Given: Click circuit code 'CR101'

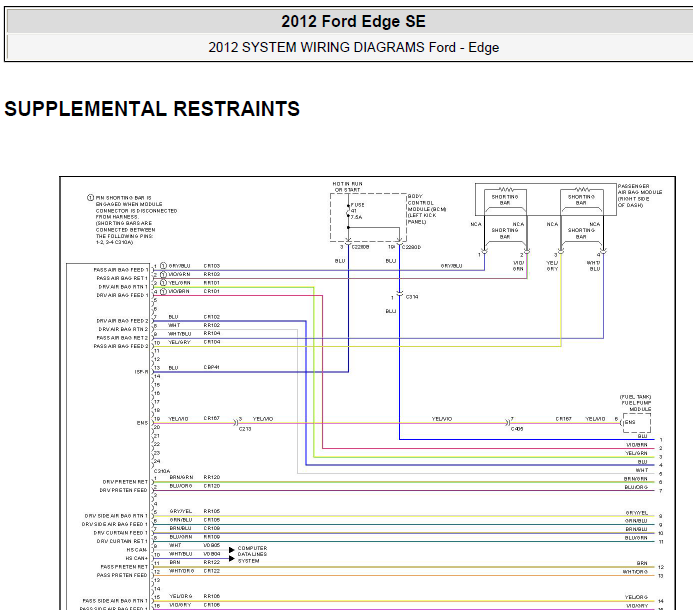Looking at the screenshot, I should [x=212, y=291].
